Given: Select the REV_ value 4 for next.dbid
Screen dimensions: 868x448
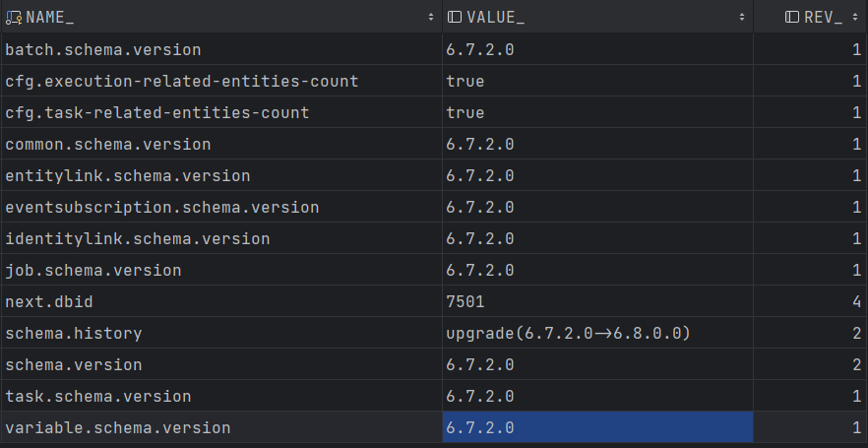Looking at the screenshot, I should click(x=854, y=301).
